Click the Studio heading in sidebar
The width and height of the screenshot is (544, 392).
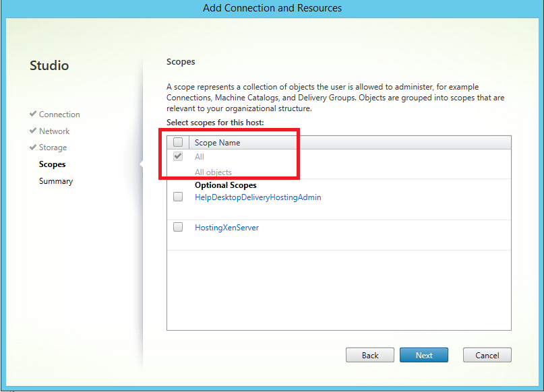pos(49,66)
